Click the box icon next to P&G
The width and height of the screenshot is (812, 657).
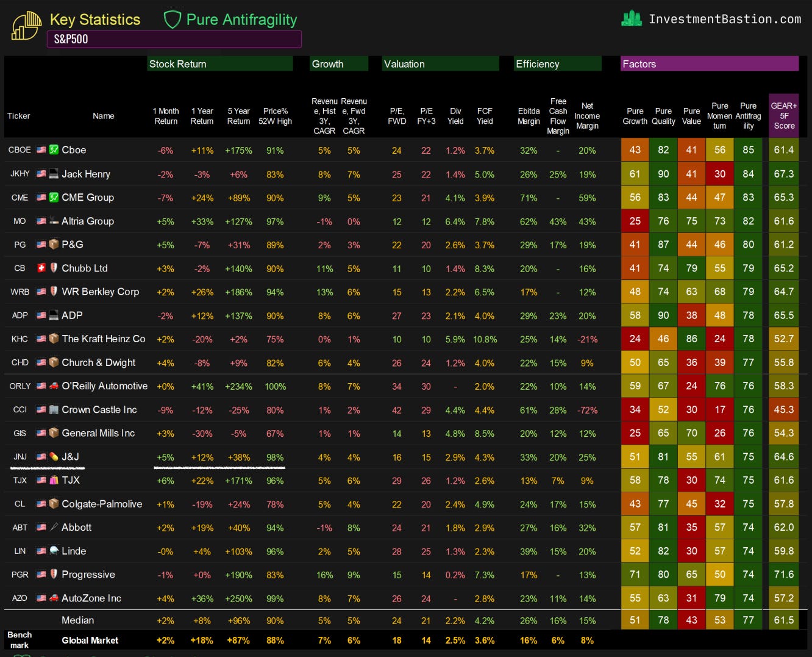tap(54, 245)
